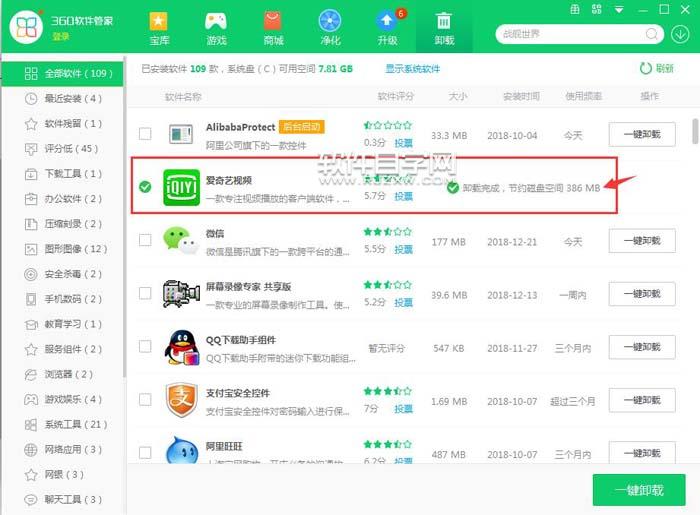Check the 微信 checkbox

point(145,240)
